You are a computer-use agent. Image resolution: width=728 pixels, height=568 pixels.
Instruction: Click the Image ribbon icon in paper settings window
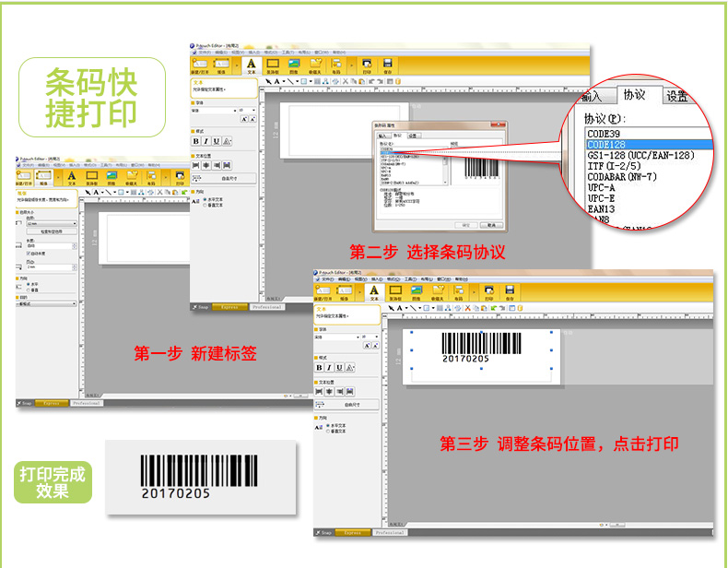click(x=112, y=178)
